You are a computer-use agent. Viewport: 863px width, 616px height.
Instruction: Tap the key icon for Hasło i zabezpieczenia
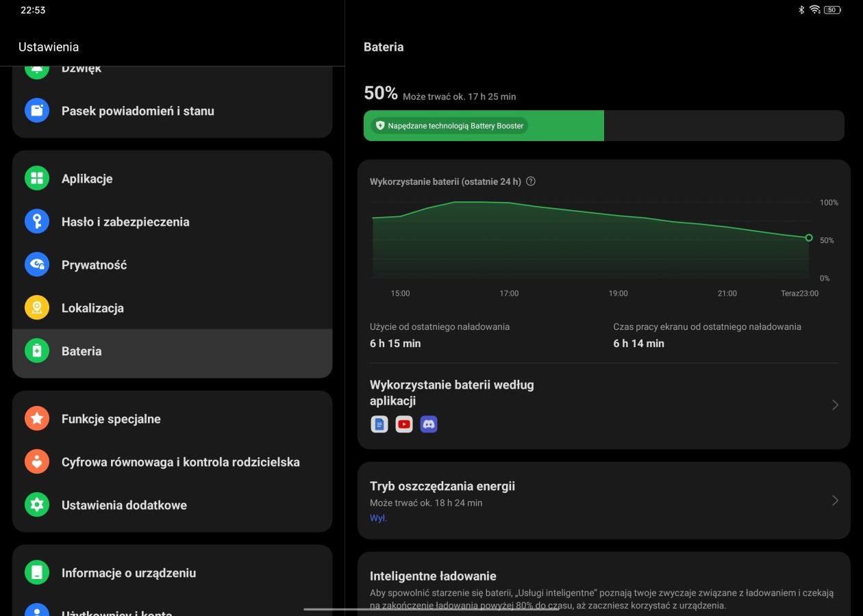[37, 222]
